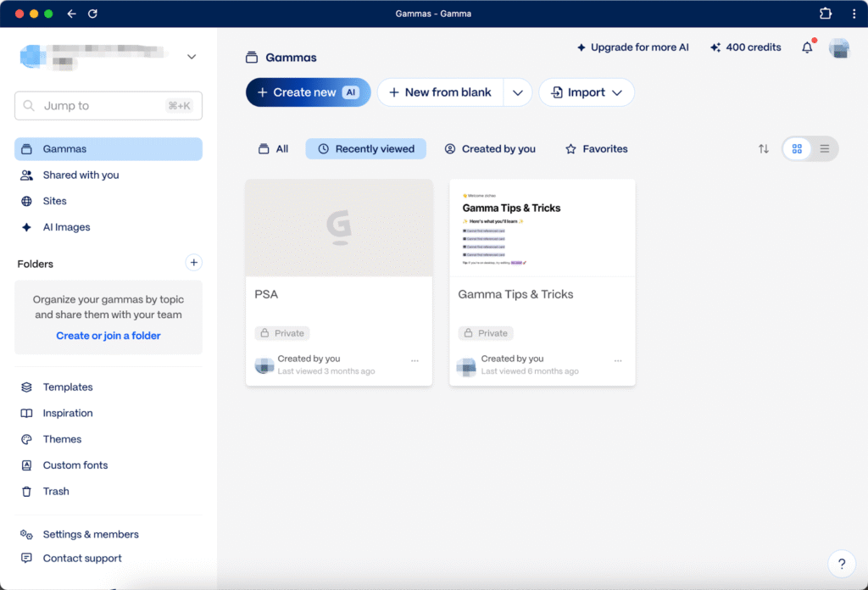The width and height of the screenshot is (868, 590).
Task: Click the Jump to search field
Action: tap(108, 106)
